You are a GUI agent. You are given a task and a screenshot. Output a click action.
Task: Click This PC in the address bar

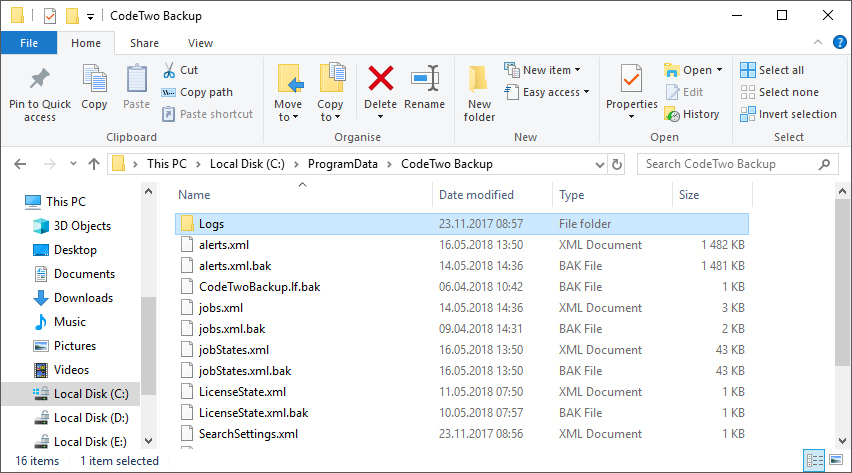coord(167,164)
